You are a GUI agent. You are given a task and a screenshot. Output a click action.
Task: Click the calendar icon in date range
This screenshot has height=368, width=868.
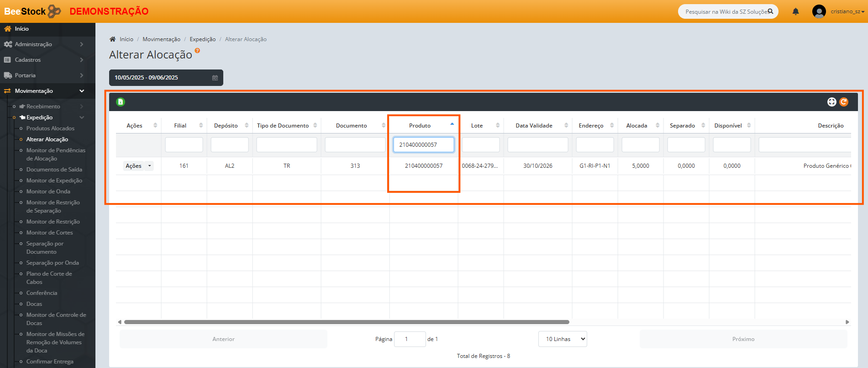tap(215, 78)
